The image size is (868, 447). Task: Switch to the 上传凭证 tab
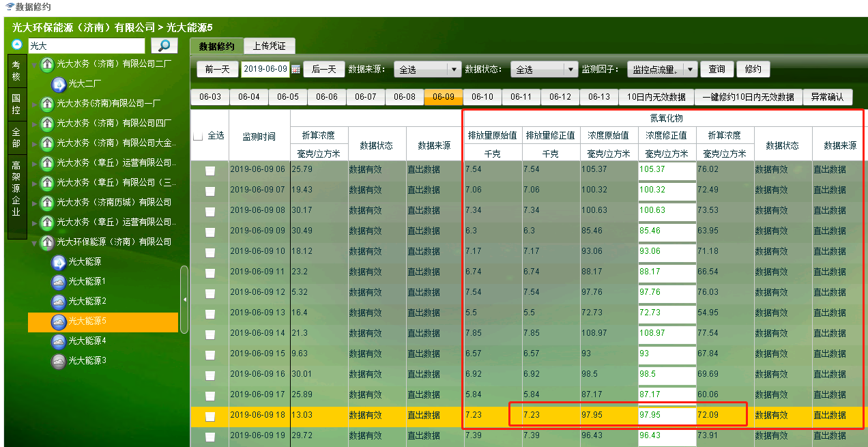coord(269,46)
